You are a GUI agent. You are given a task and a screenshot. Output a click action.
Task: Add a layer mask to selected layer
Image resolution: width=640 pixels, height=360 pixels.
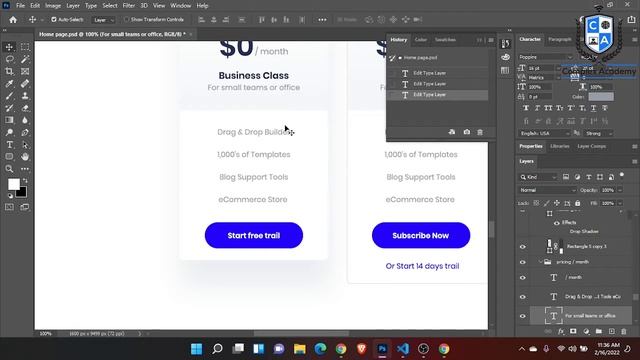(x=573, y=331)
